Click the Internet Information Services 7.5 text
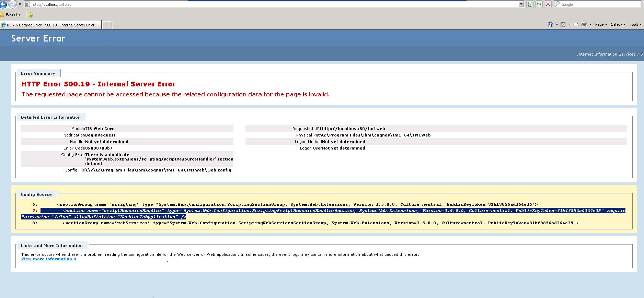 point(610,54)
